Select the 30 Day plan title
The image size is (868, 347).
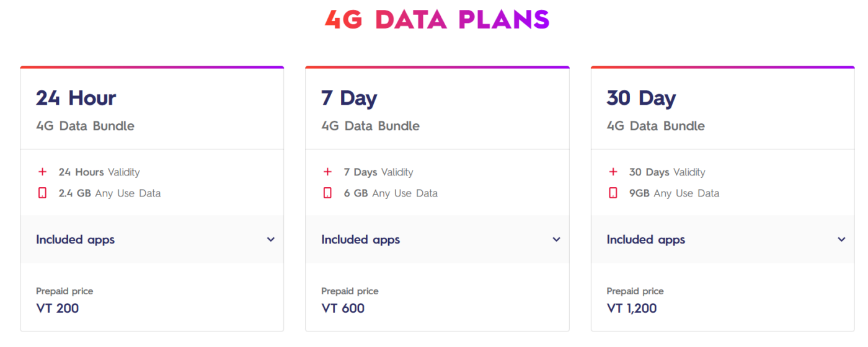tap(641, 98)
